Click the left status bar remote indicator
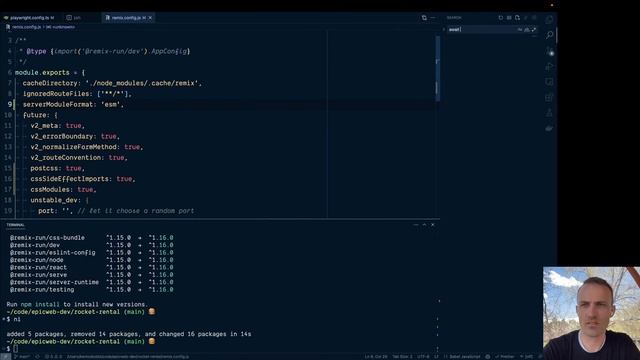 coord(5,357)
